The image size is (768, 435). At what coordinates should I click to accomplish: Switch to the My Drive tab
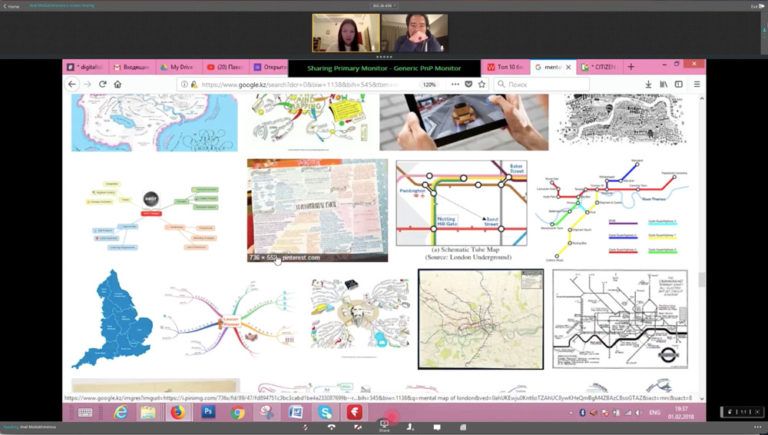tap(177, 67)
